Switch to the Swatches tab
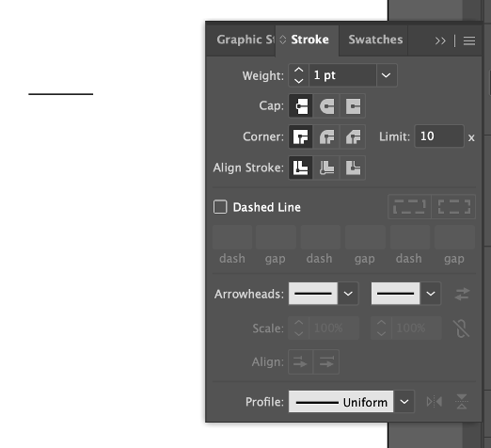The height and width of the screenshot is (448, 491). (375, 40)
